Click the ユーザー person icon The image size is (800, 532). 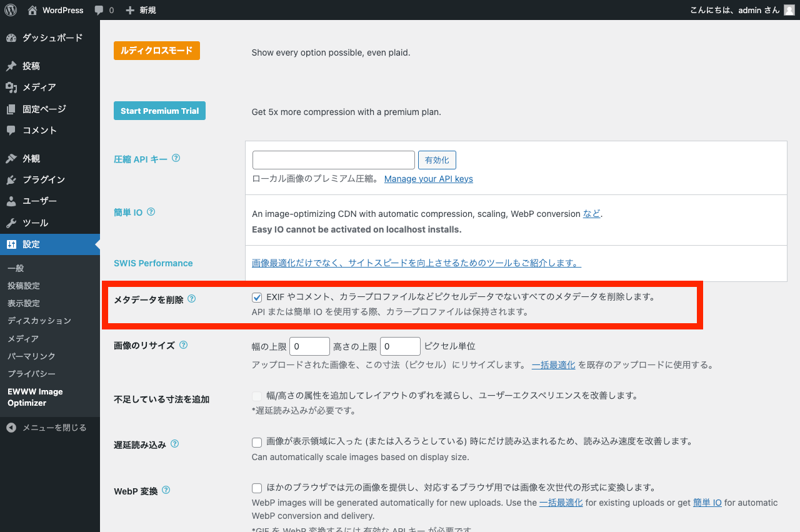[x=11, y=201]
